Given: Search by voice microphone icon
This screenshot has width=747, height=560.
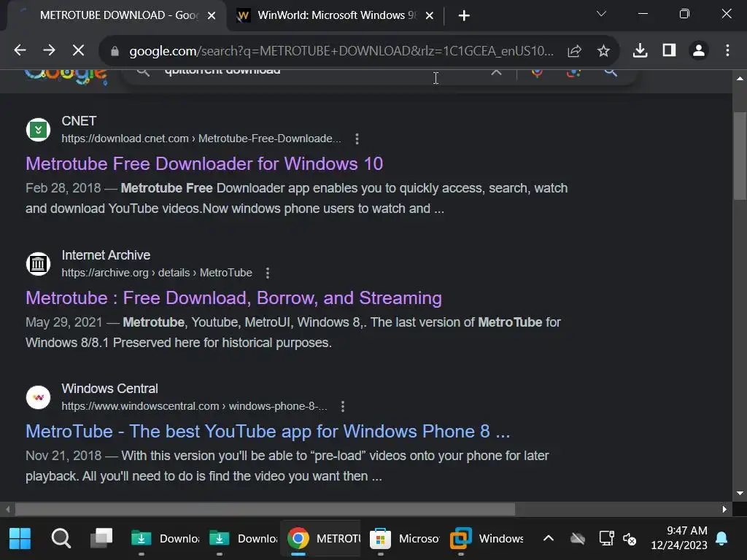Looking at the screenshot, I should (537, 72).
